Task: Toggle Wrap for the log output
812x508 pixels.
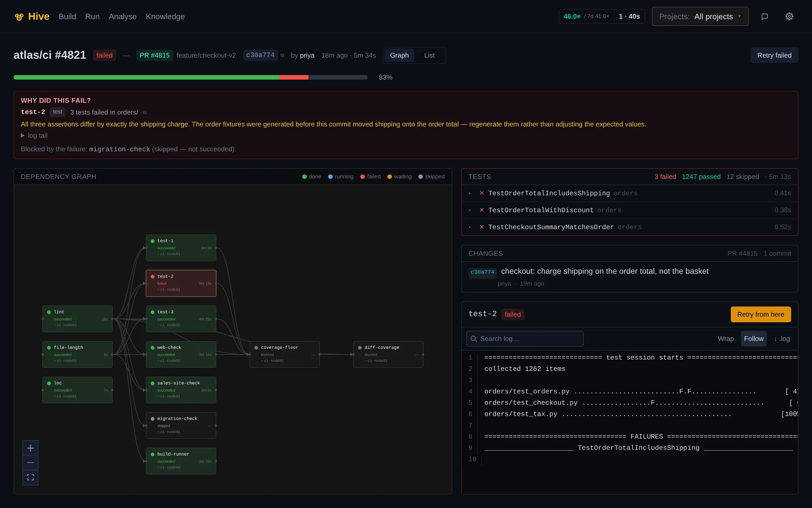Action: tap(726, 339)
